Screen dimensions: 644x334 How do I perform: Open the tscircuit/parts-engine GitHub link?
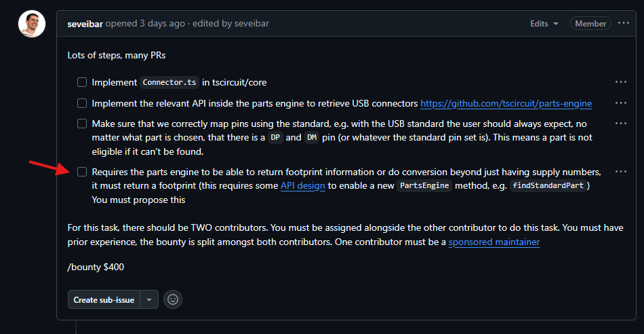point(506,104)
